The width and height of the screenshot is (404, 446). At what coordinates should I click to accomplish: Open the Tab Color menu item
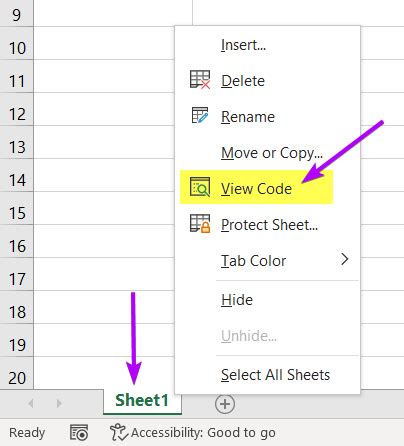253,261
